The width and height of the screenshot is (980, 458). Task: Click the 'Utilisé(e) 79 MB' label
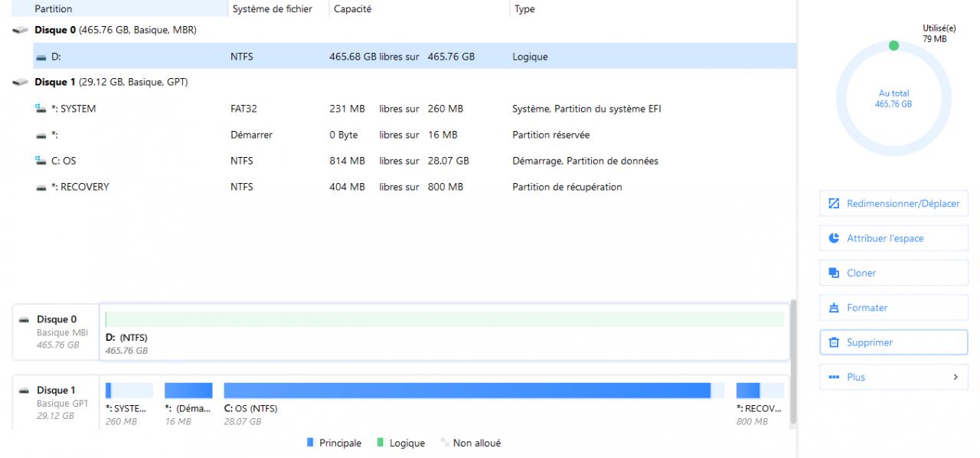tap(939, 34)
